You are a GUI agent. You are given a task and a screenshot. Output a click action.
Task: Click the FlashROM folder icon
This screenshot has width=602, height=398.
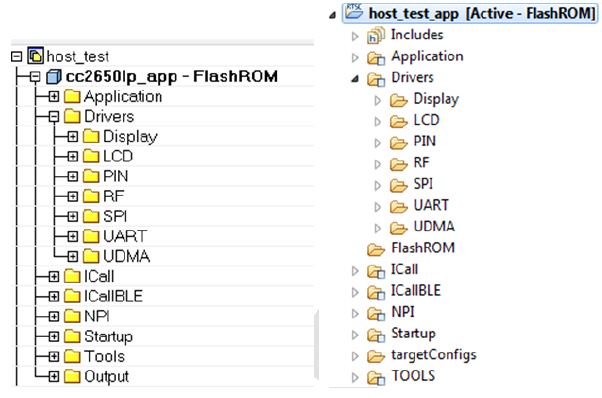tap(376, 249)
